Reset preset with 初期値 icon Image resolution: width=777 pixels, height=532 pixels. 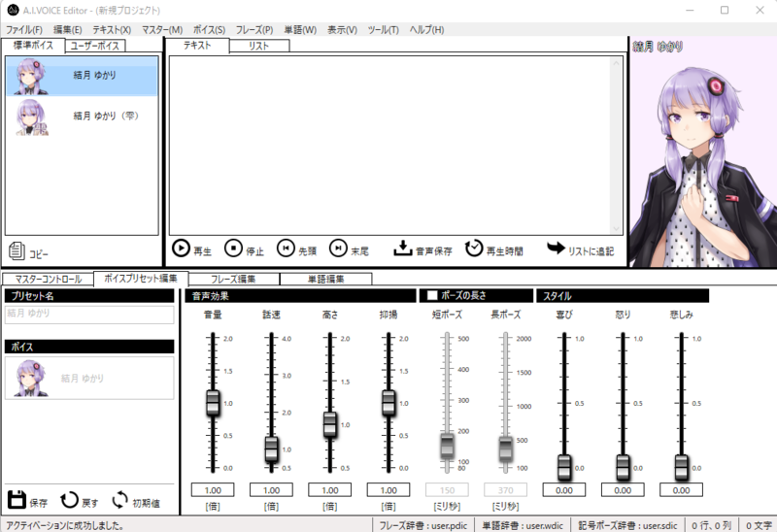[119, 500]
